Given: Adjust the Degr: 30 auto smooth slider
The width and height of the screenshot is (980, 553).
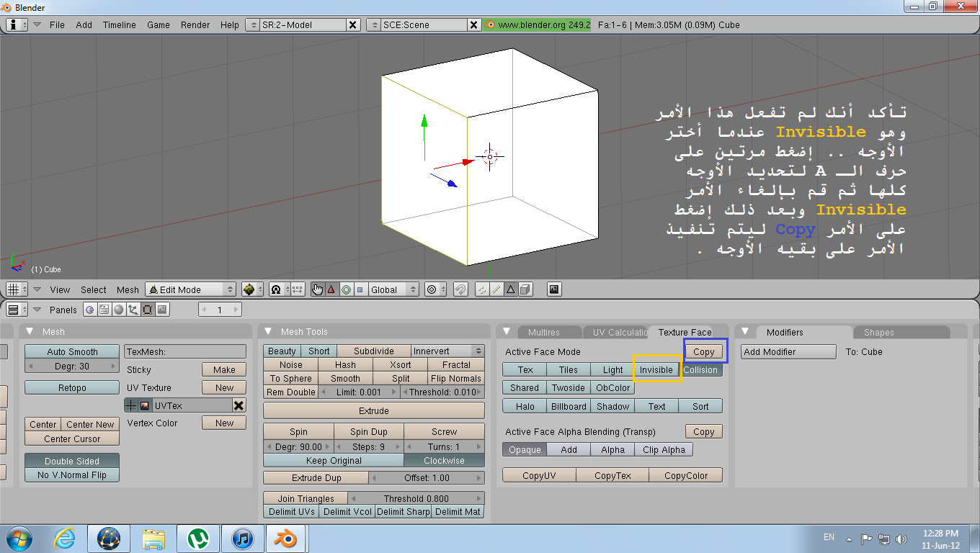Looking at the screenshot, I should click(x=72, y=366).
